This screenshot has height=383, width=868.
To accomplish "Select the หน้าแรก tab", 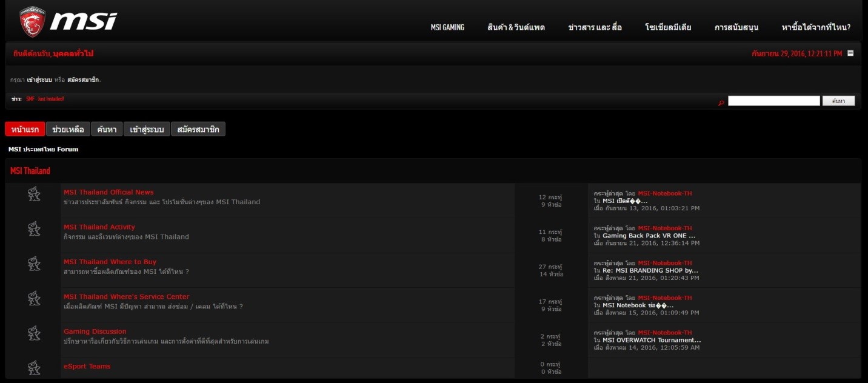I will [x=25, y=129].
